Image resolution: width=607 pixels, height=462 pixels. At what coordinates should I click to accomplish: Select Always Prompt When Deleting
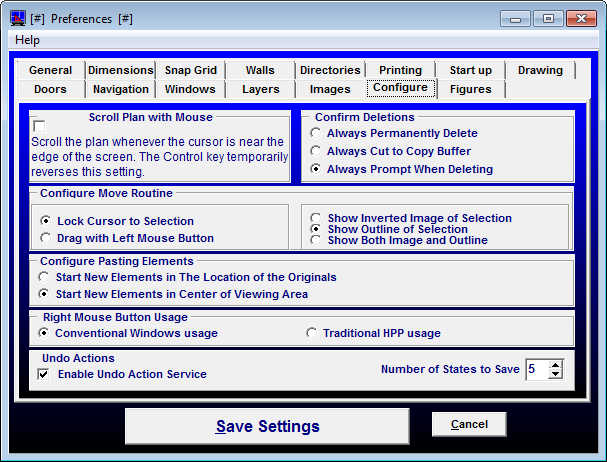(402, 169)
